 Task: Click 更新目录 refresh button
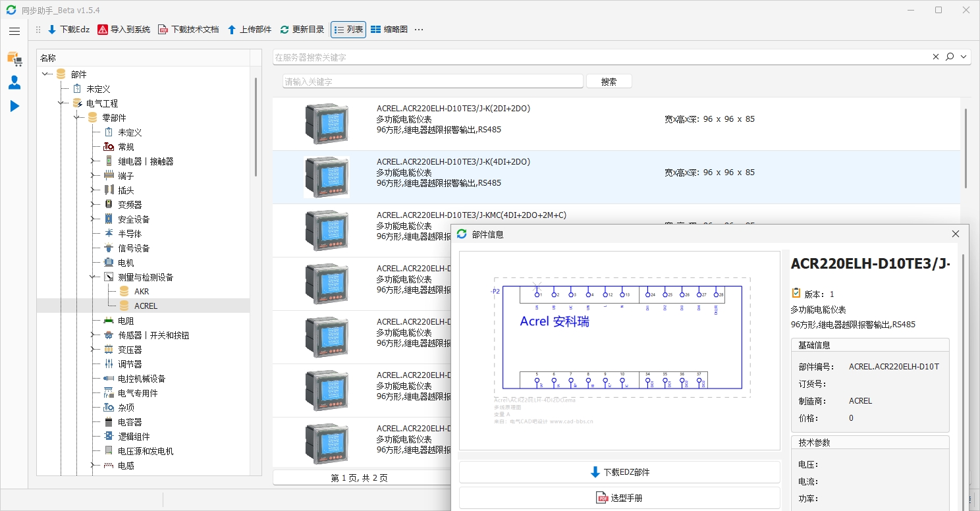coord(302,30)
